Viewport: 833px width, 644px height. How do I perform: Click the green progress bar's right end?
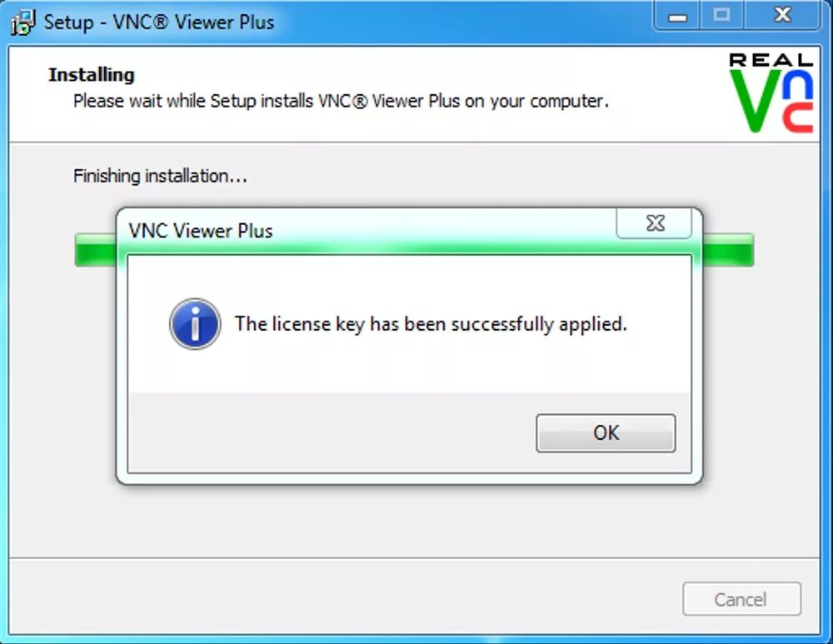[x=728, y=250]
